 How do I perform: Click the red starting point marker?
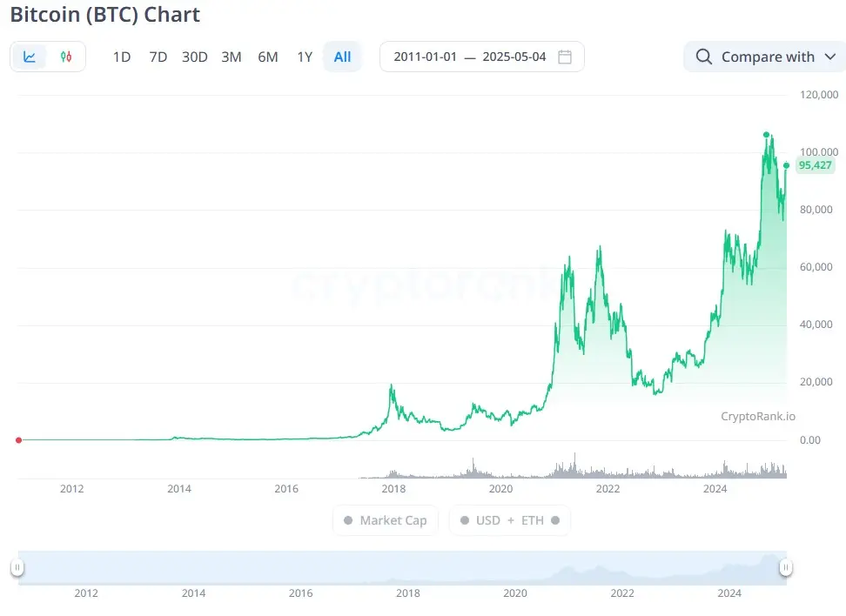click(x=19, y=440)
